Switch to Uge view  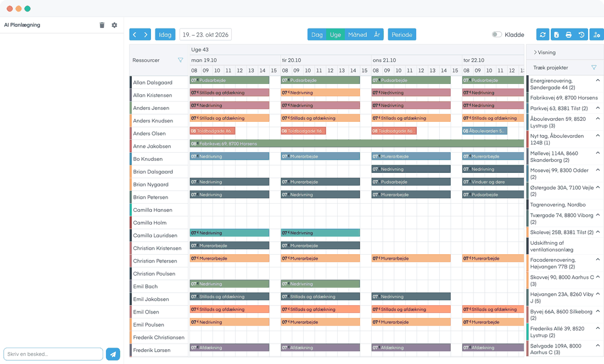point(335,35)
